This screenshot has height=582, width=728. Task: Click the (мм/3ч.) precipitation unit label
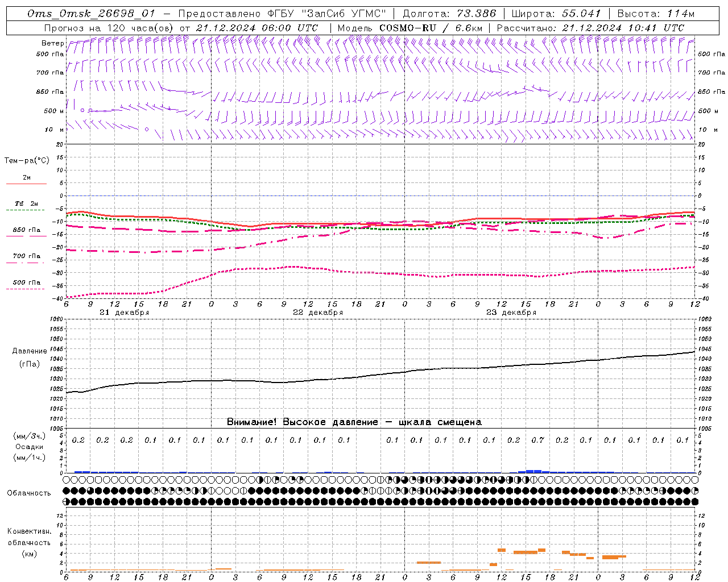pos(30,436)
